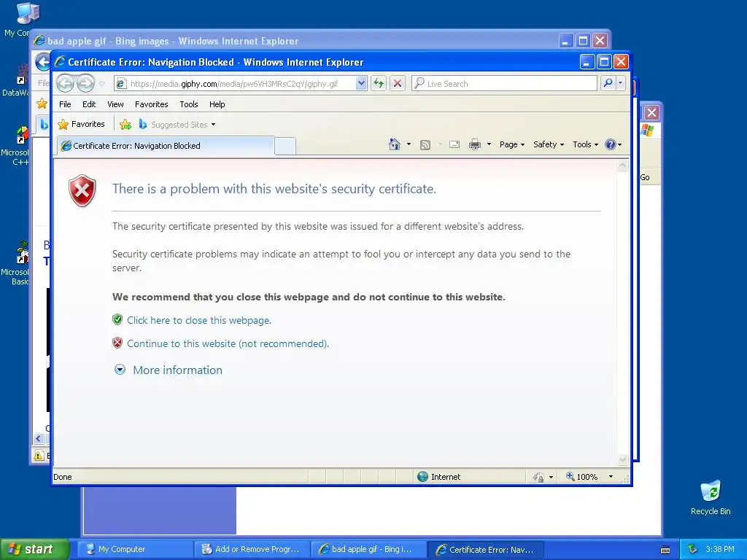The image size is (747, 560).
Task: Click the Read Mail icon
Action: coord(454,144)
